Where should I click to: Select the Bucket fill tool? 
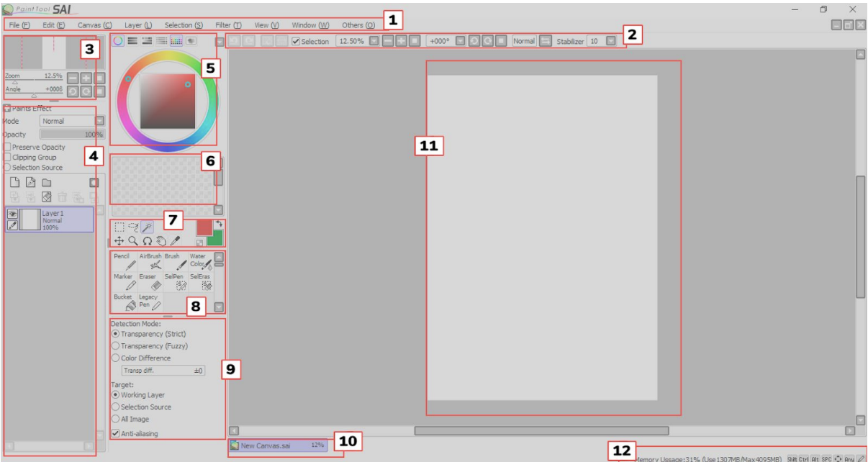click(127, 300)
